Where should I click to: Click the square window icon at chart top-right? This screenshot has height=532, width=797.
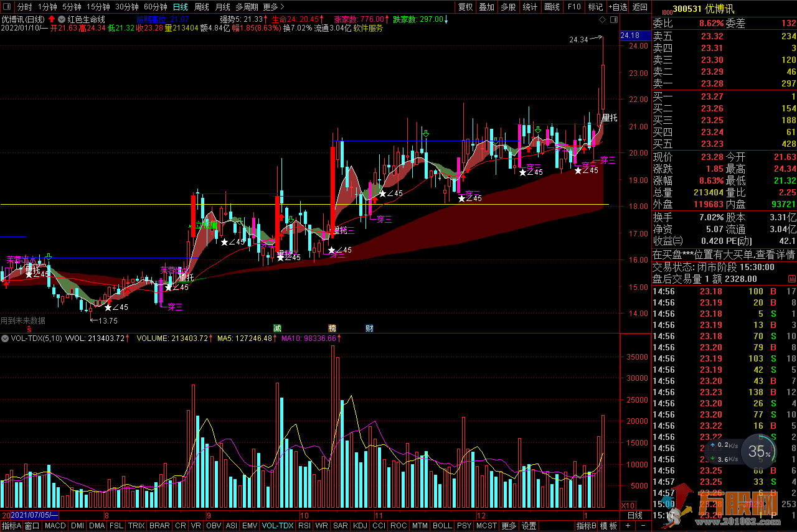pyautogui.click(x=615, y=20)
